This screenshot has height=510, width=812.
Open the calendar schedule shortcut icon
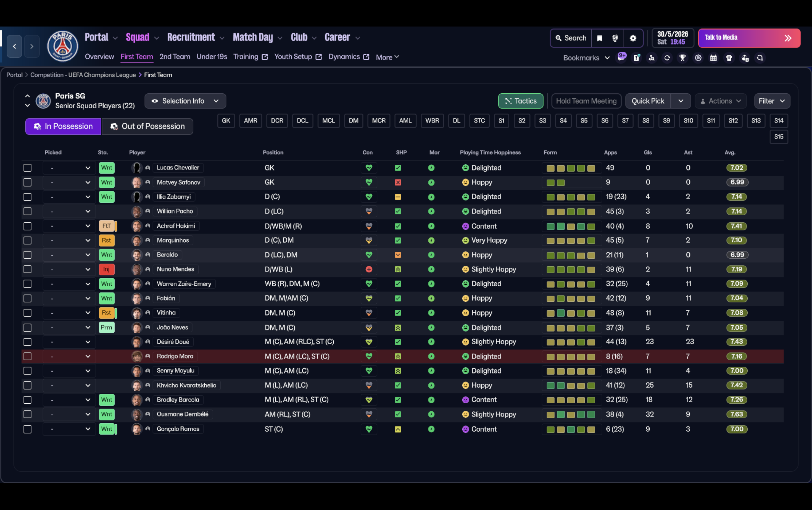tap(713, 58)
